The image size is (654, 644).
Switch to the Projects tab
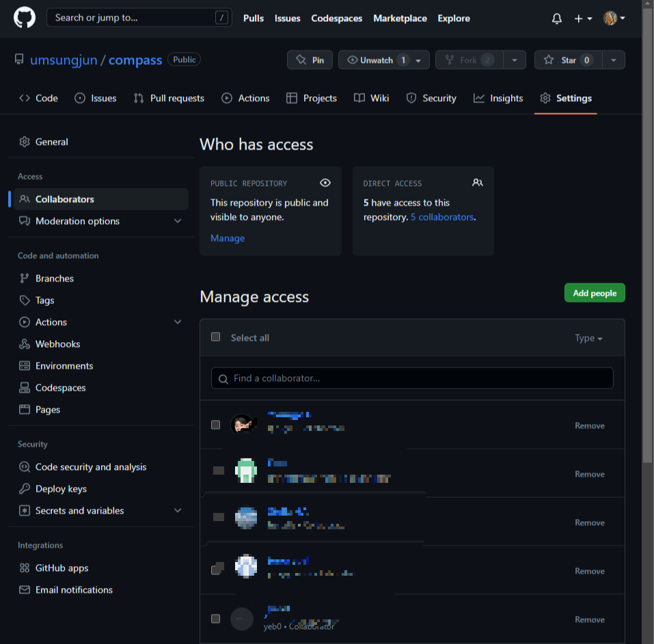coord(312,98)
